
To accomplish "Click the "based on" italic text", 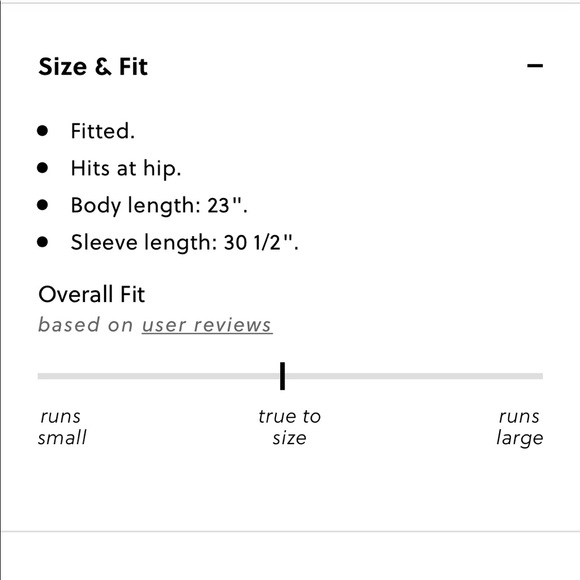I will pos(85,325).
